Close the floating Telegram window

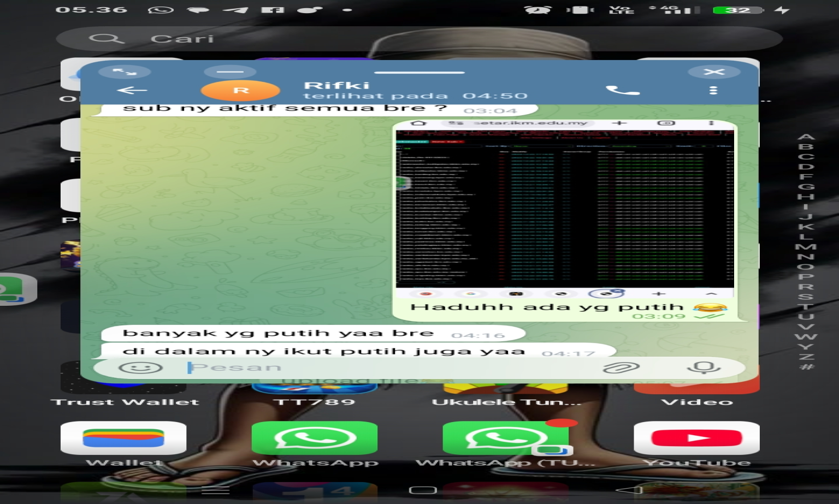point(714,72)
